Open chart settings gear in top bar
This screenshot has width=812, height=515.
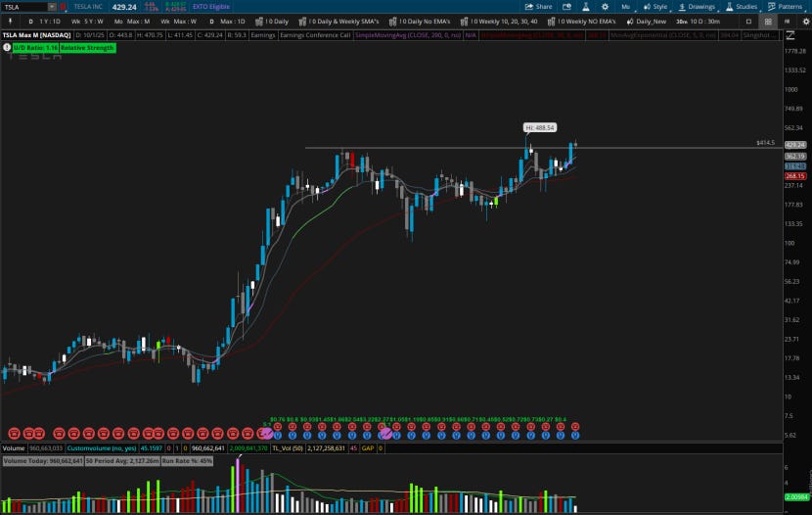tap(605, 7)
